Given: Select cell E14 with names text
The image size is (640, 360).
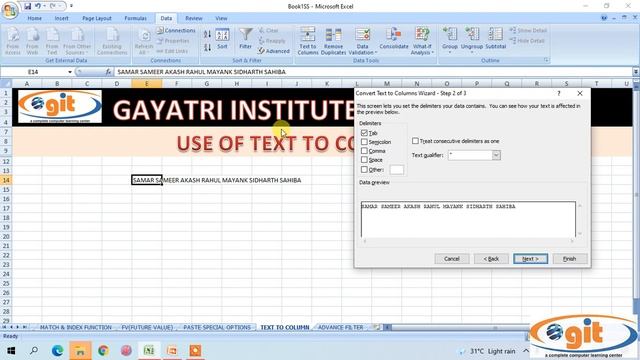Looking at the screenshot, I should [x=147, y=180].
